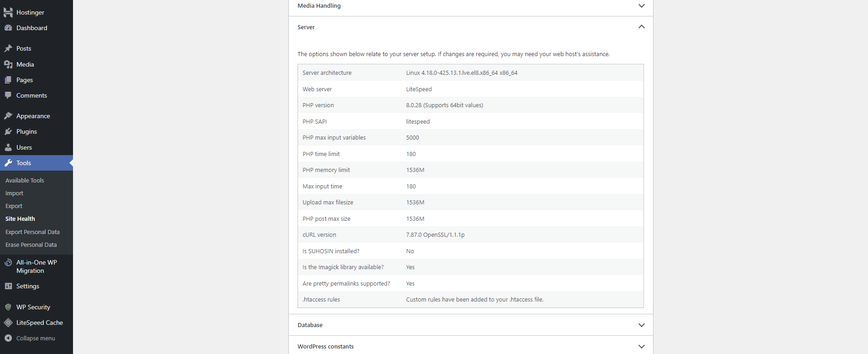Viewport: 868px width, 354px height.
Task: Select Site Health in the Tools submenu
Action: coord(20,219)
